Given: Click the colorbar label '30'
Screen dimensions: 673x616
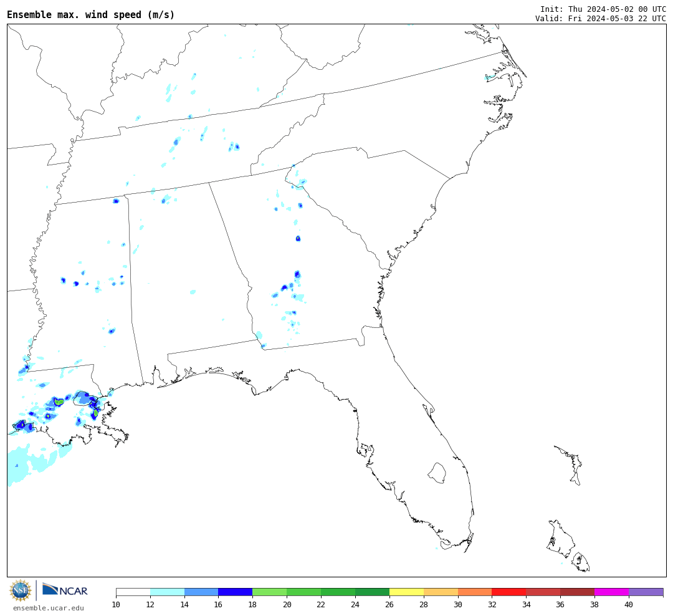Looking at the screenshot, I should [x=458, y=605].
